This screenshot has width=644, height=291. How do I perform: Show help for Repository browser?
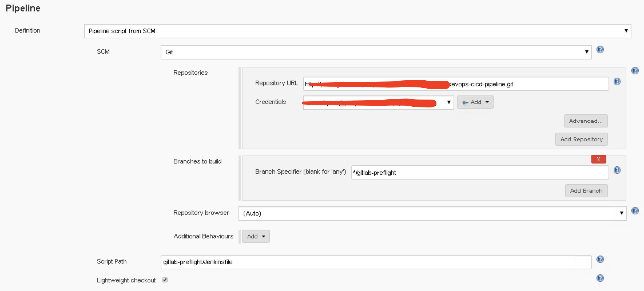coord(635,211)
